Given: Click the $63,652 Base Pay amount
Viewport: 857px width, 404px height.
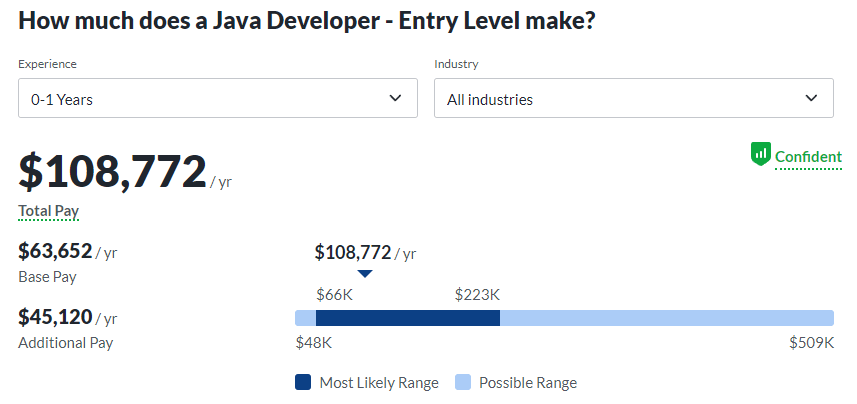Looking at the screenshot, I should coord(55,251).
